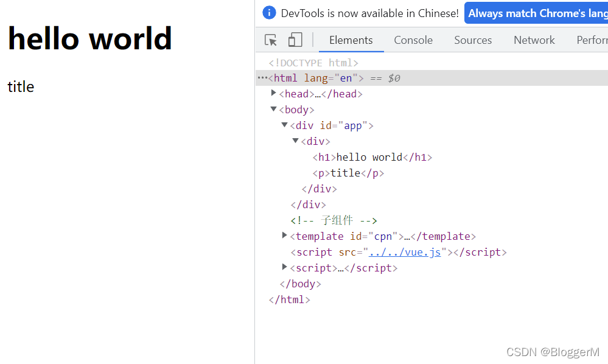Image resolution: width=608 pixels, height=364 pixels.
Task: Switch to the Elements tab
Action: click(351, 40)
